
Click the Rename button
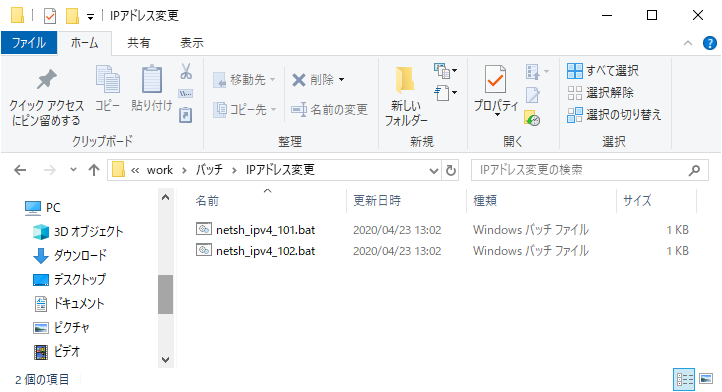point(329,110)
